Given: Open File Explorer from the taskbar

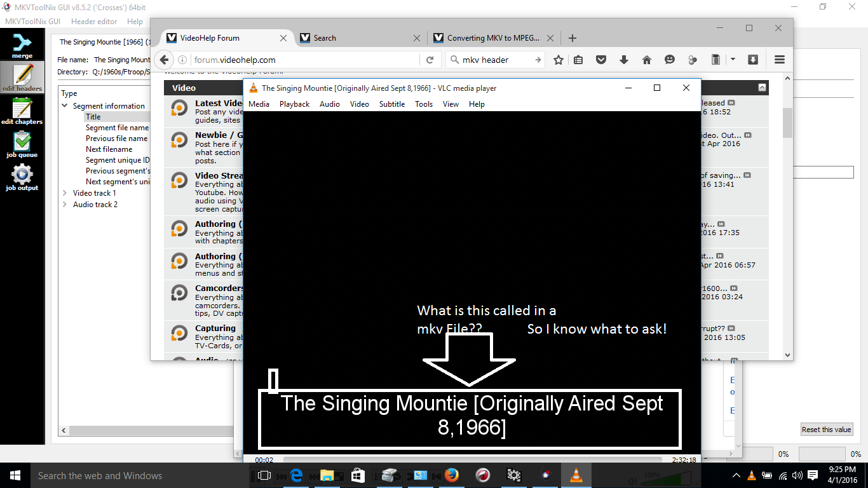Looking at the screenshot, I should [x=327, y=475].
